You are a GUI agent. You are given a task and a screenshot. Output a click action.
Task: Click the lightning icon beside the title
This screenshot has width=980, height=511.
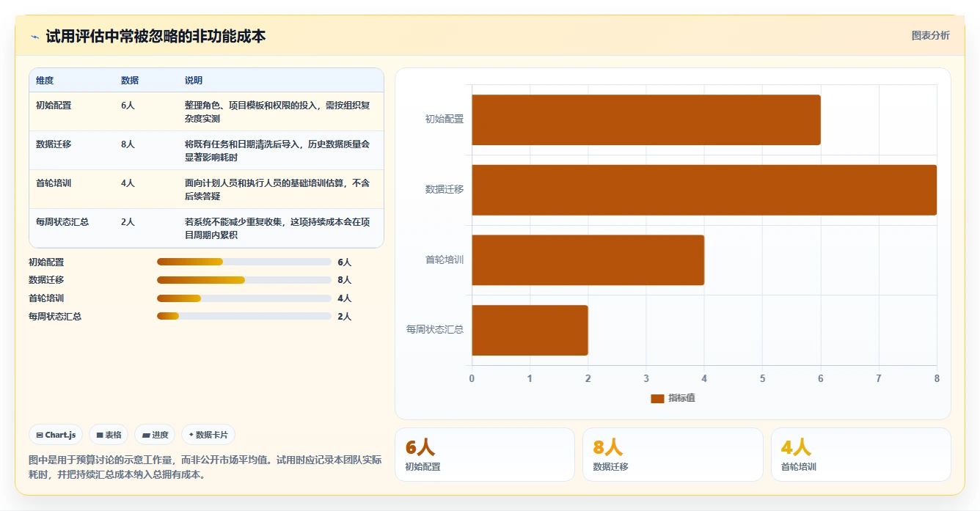coord(34,37)
